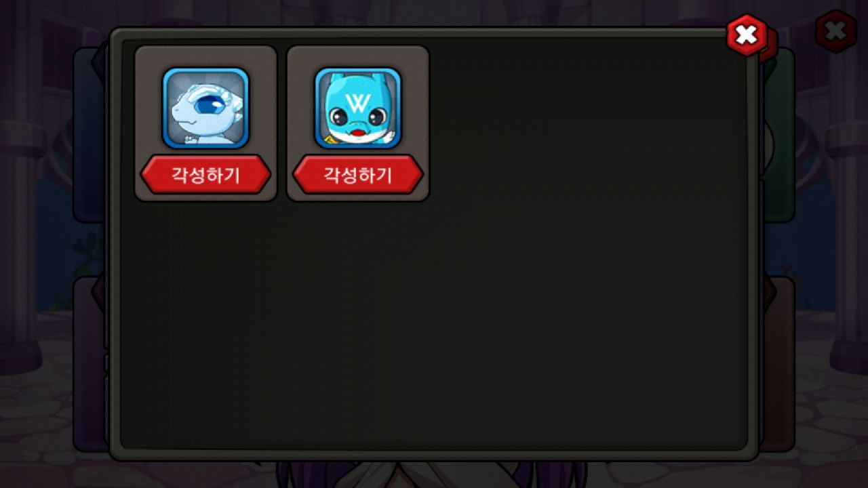Close the awakening popup with red X
868x488 pixels.
coord(747,34)
